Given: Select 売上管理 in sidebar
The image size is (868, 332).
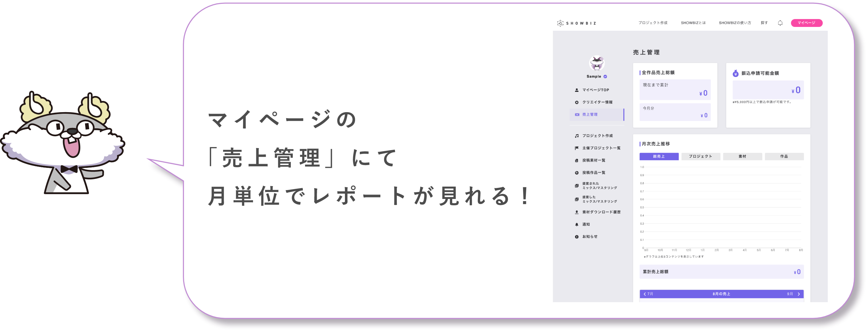Looking at the screenshot, I should [596, 114].
